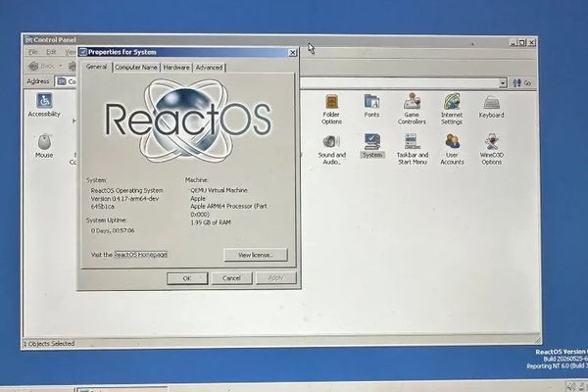
Task: Select the System control panel icon
Action: (x=372, y=146)
